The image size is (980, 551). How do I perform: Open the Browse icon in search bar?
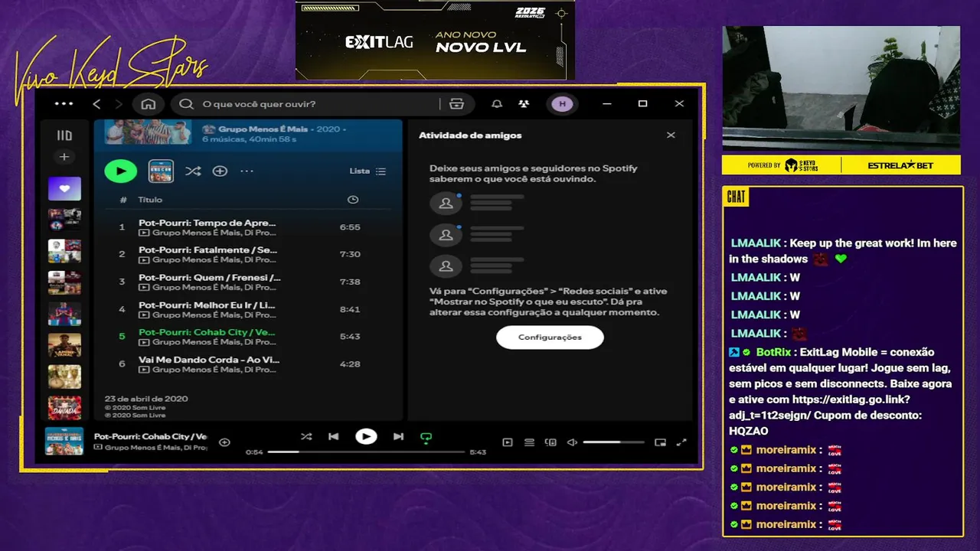457,104
